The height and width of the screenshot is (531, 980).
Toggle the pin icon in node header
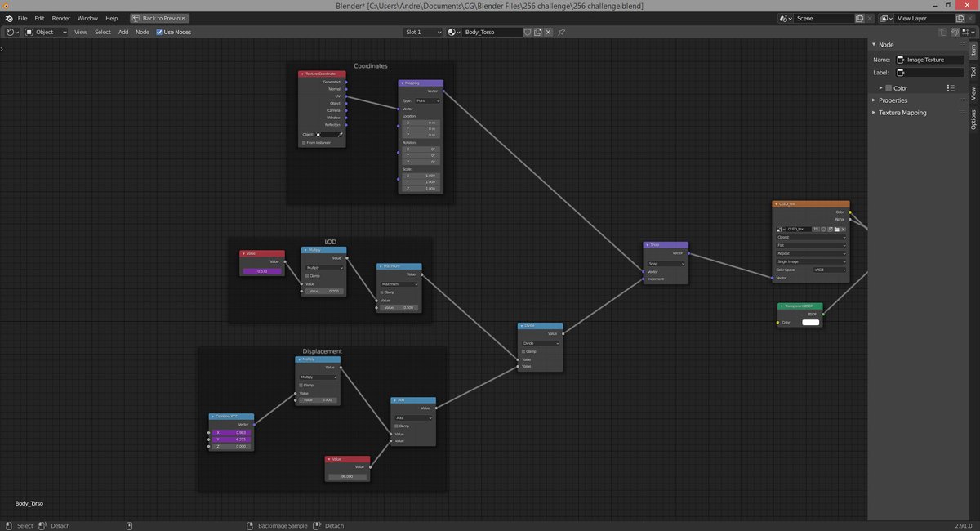[x=562, y=32]
